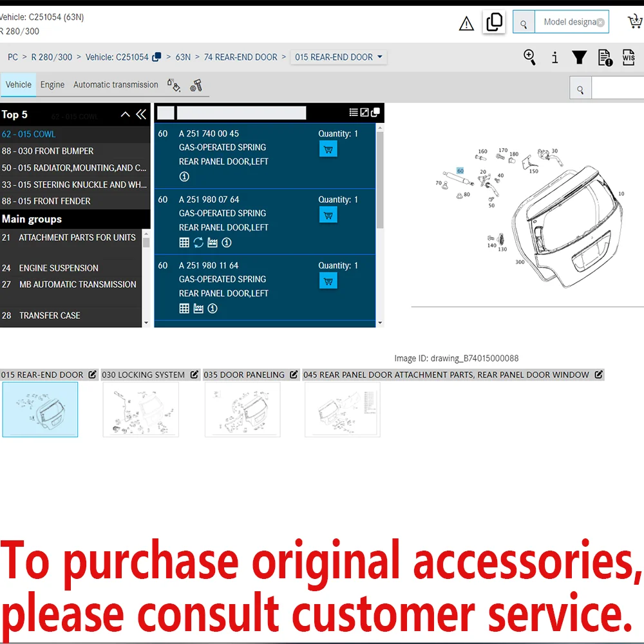Add A 251 980 11 64 to cart
This screenshot has width=644, height=644.
pyautogui.click(x=328, y=281)
